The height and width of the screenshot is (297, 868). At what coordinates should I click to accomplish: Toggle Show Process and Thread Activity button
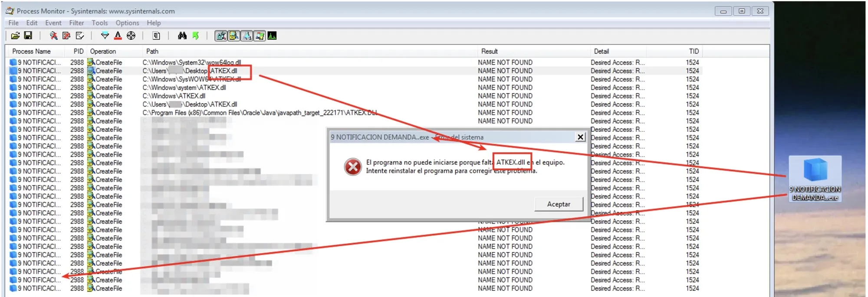point(260,36)
